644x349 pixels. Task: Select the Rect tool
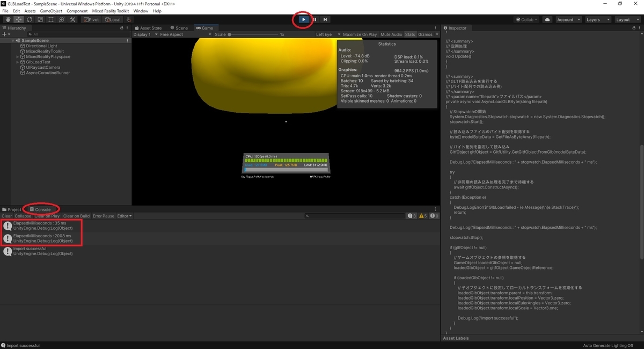50,19
